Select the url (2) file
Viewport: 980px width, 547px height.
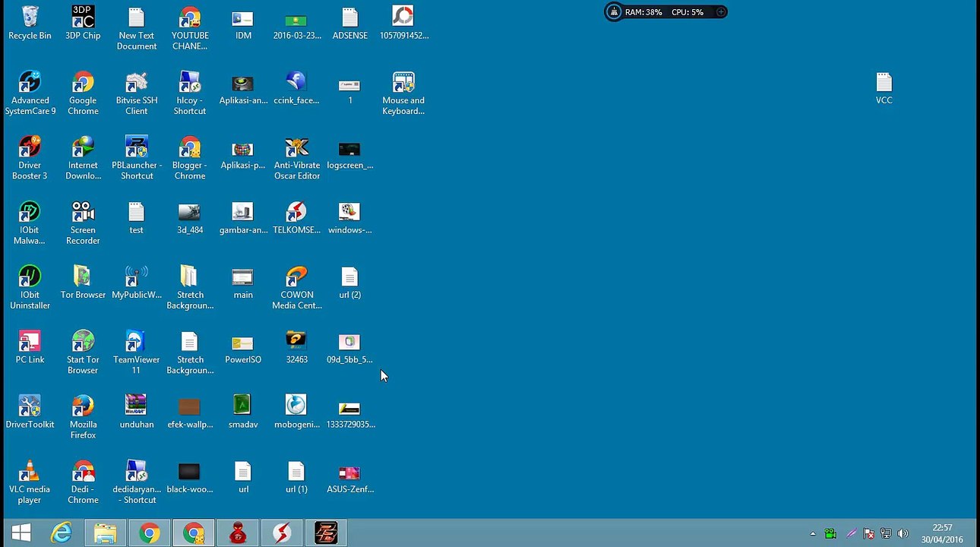tap(349, 282)
